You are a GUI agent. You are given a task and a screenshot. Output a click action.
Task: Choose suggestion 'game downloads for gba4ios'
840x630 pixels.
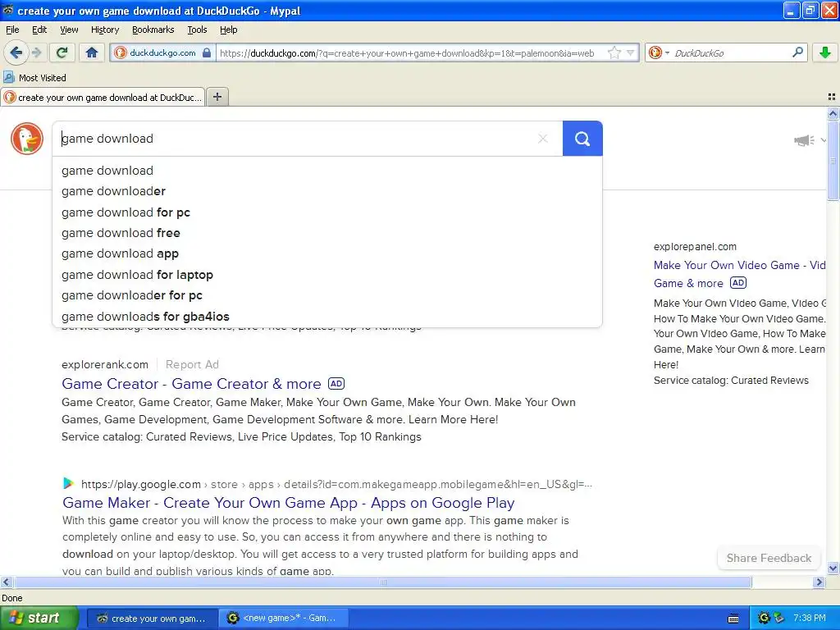click(x=327, y=316)
